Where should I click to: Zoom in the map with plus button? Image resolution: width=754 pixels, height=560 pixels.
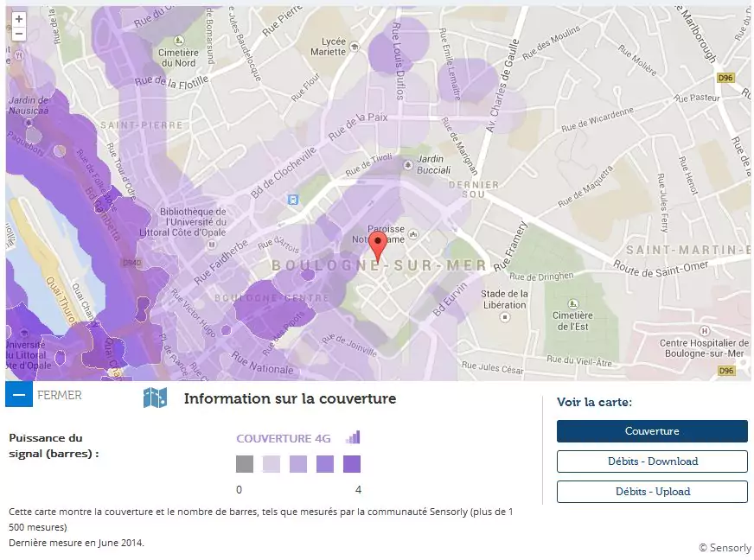(x=19, y=18)
